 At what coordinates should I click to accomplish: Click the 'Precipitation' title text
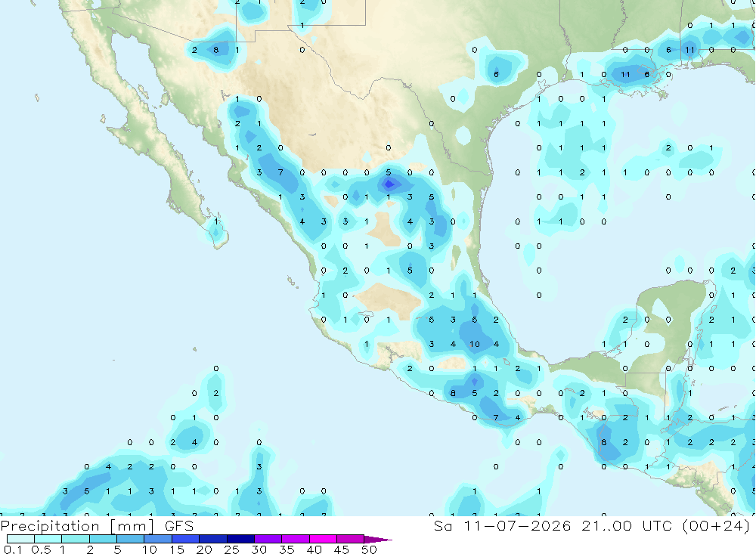click(x=50, y=526)
